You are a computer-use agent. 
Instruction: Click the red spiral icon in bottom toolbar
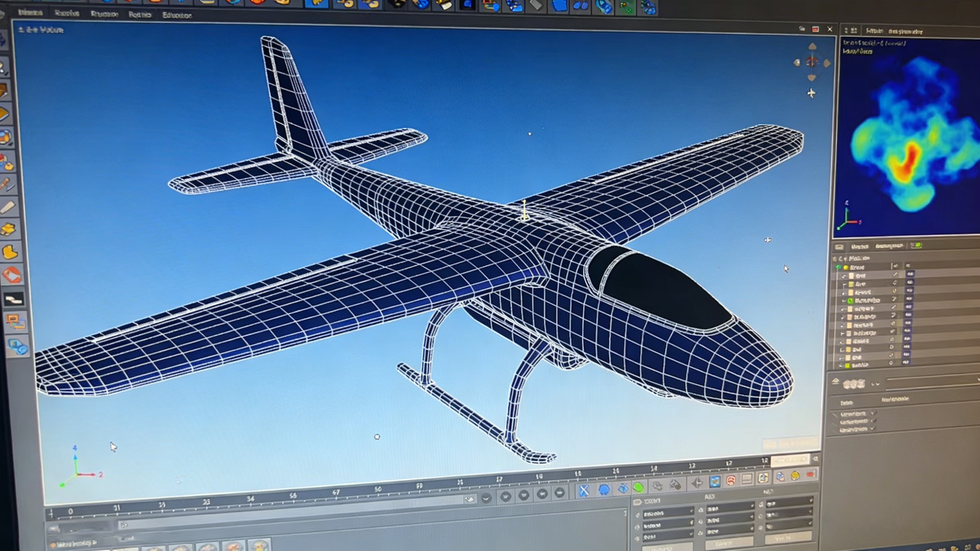point(731,481)
